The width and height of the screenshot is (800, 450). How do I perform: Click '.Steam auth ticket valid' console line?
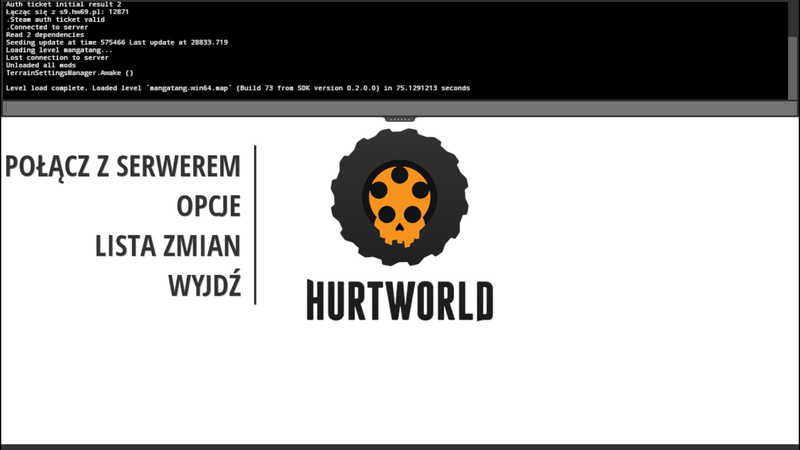55,19
